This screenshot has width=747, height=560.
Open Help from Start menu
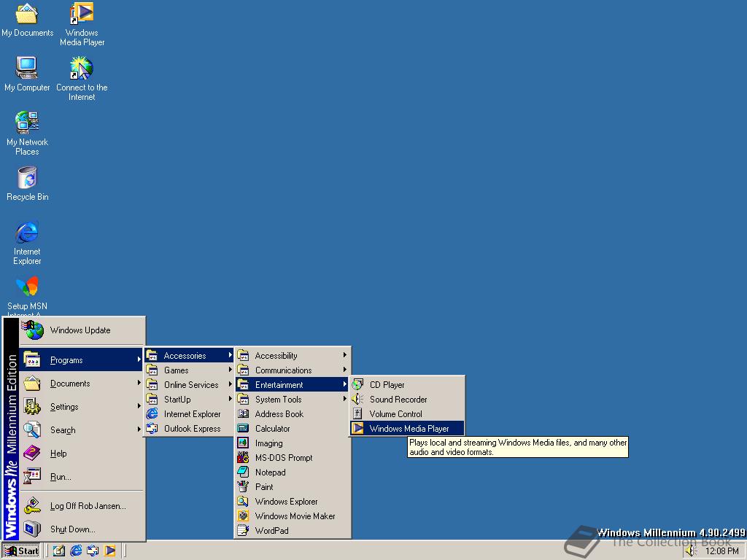click(x=82, y=454)
